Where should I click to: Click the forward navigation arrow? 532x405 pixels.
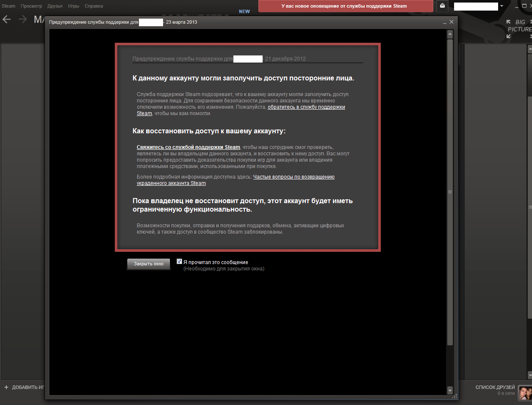point(23,19)
